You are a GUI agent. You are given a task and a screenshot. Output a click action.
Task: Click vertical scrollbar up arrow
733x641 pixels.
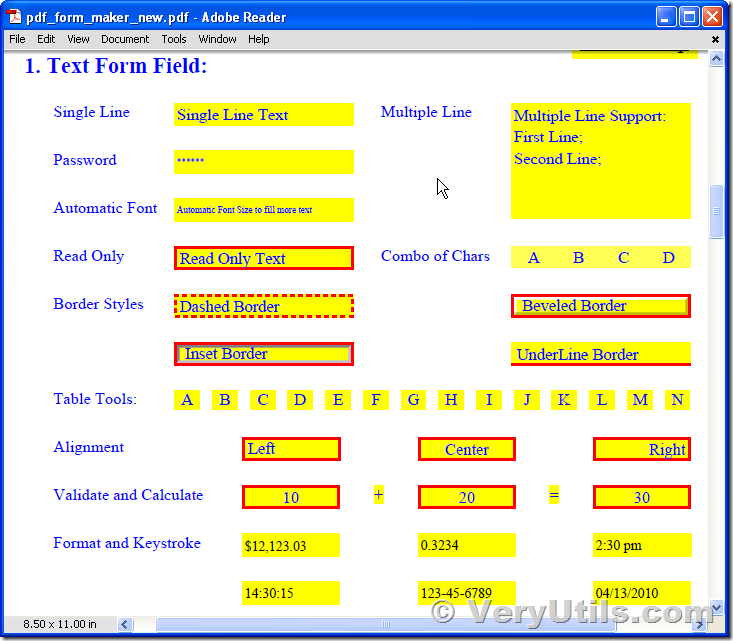[716, 59]
